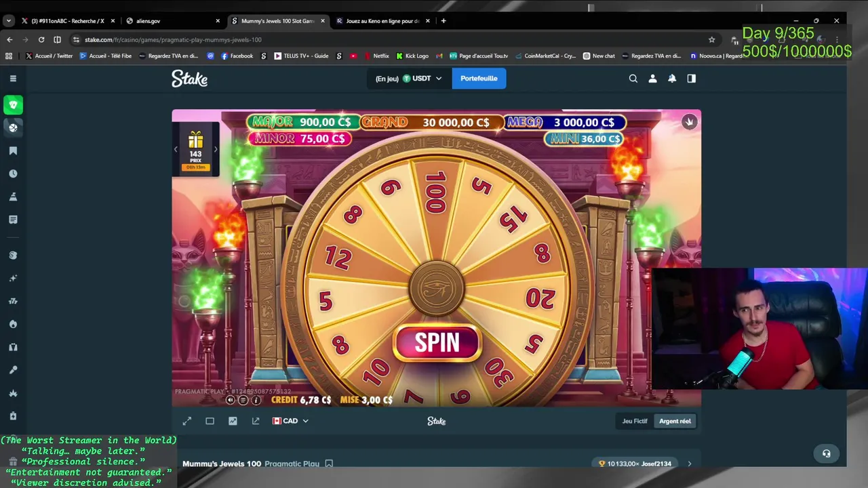Open Stake search magnifier icon
Image resolution: width=868 pixels, height=488 pixels.
[x=633, y=79]
